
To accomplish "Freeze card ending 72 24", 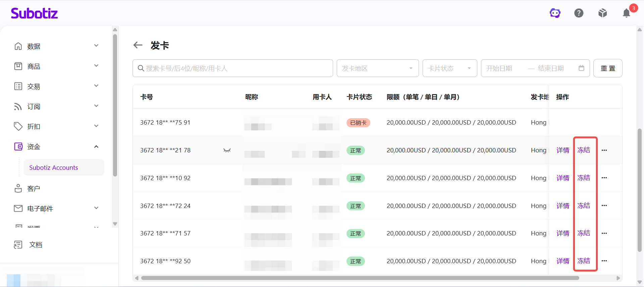I will pos(584,206).
